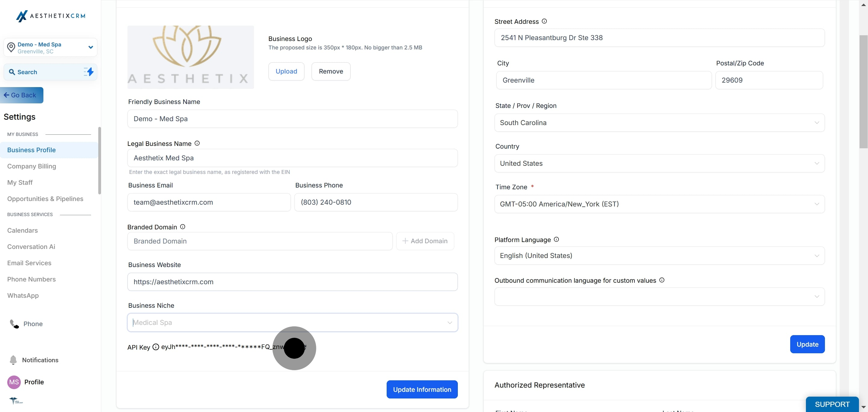Click the info icon beside Branded Domain
The width and height of the screenshot is (868, 412).
tap(183, 227)
